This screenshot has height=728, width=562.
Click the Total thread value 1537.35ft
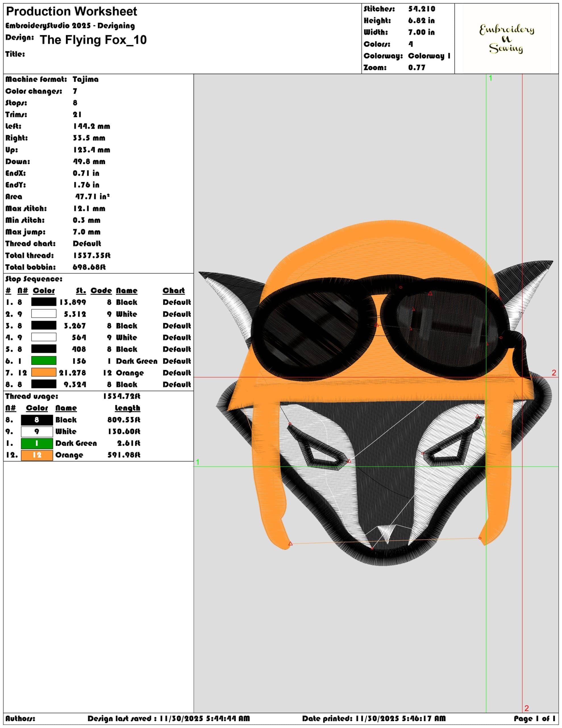click(92, 256)
